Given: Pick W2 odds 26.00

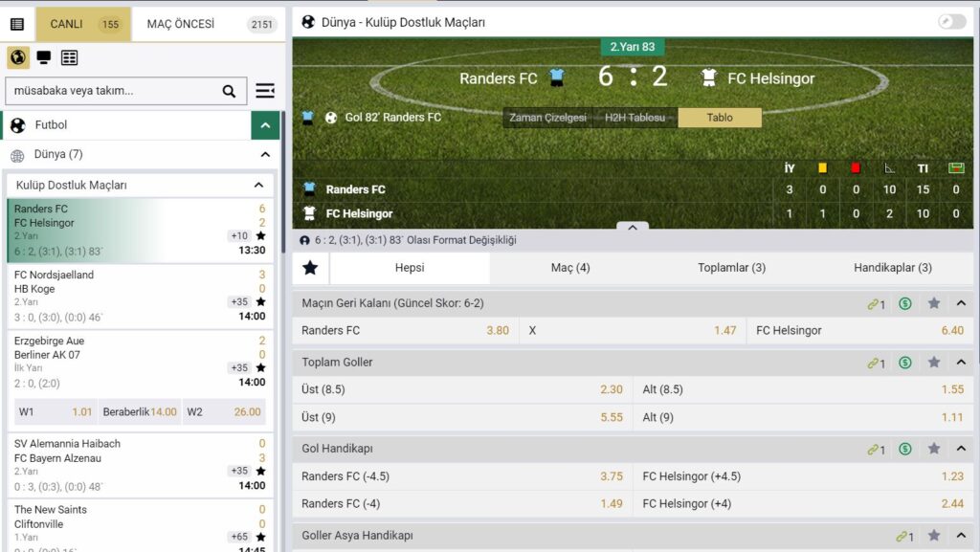Looking at the screenshot, I should tap(224, 412).
